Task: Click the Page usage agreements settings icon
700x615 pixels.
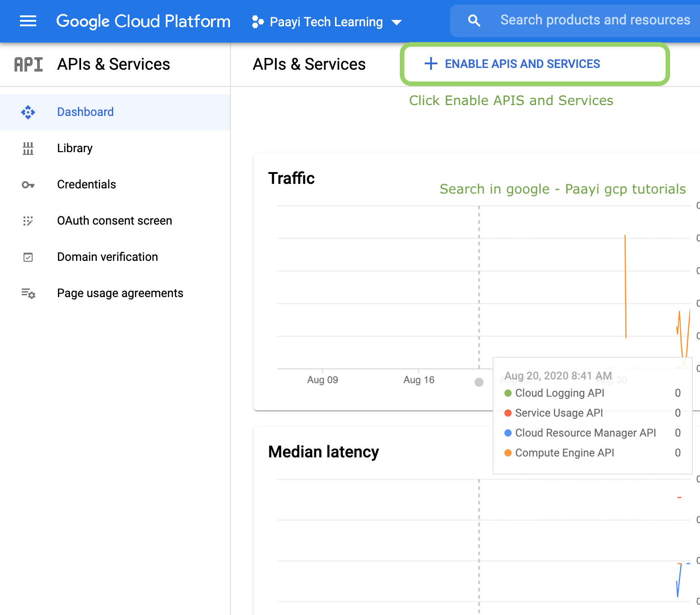Action: pyautogui.click(x=28, y=293)
